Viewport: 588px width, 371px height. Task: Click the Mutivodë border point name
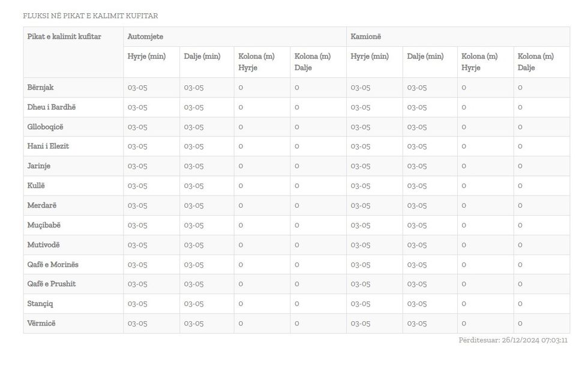click(x=44, y=245)
